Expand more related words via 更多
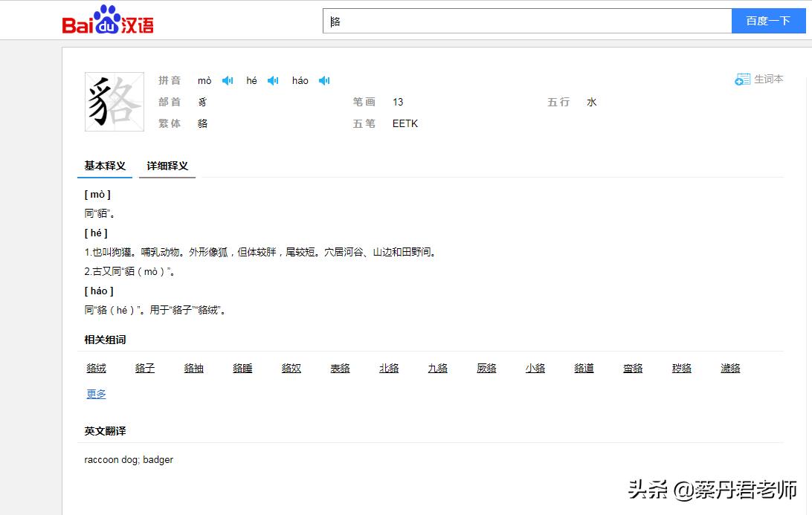The width and height of the screenshot is (812, 515). coord(95,394)
